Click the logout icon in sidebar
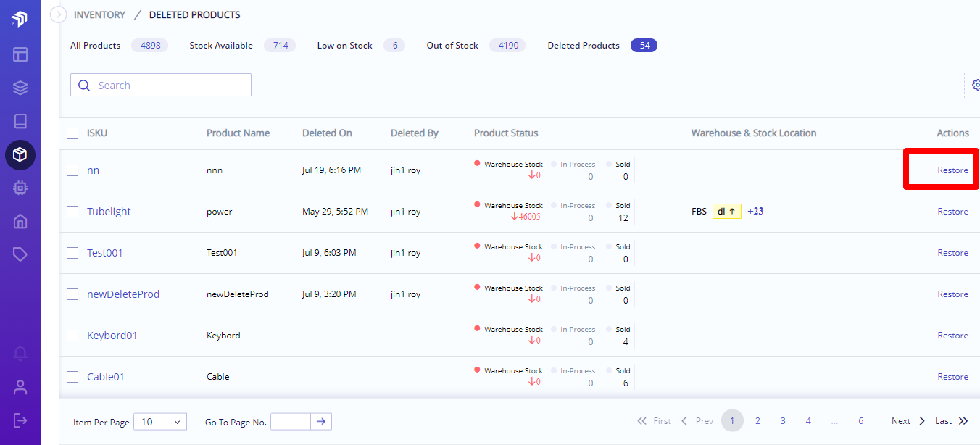Screen dimensions: 980x445 pyautogui.click(x=20, y=420)
